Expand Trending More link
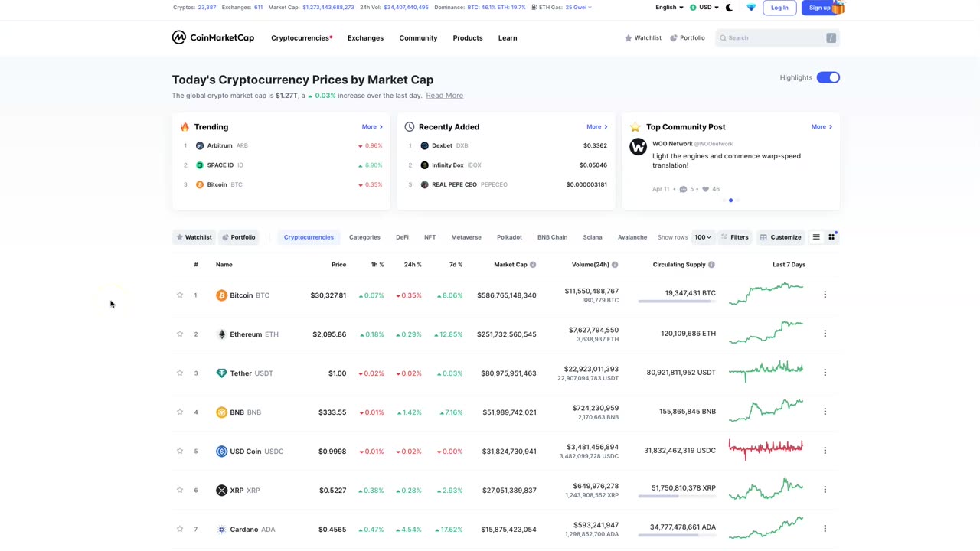The image size is (980, 551). (372, 127)
